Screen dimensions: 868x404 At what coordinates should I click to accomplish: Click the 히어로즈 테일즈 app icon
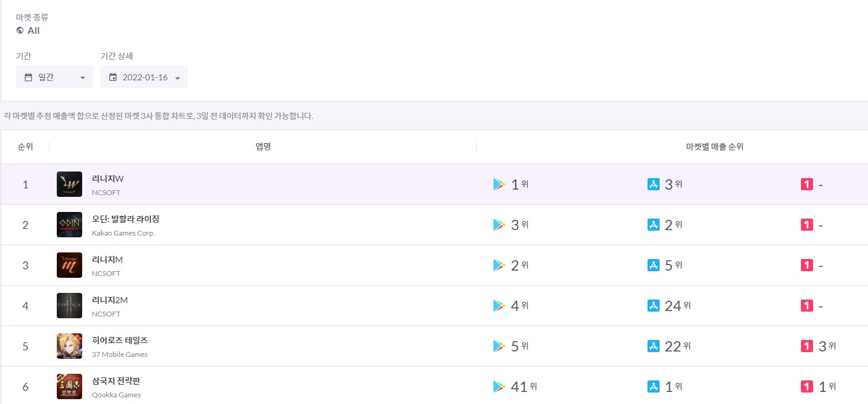[69, 346]
